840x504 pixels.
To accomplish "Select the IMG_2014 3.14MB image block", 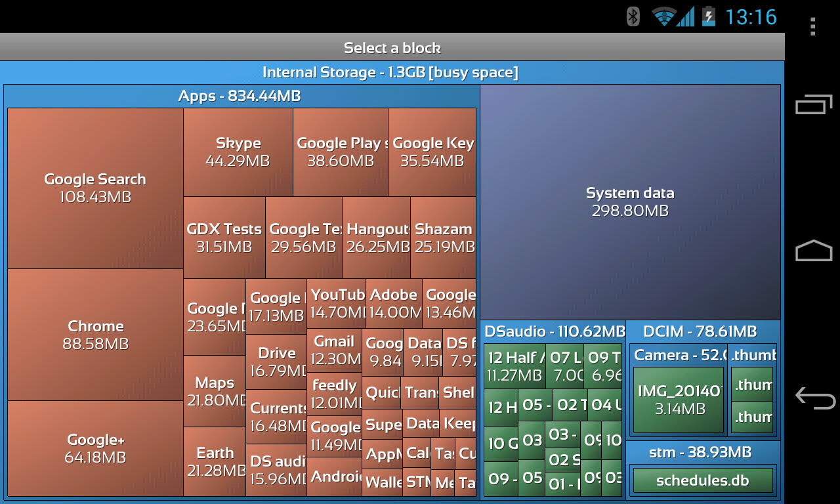I will [679, 400].
